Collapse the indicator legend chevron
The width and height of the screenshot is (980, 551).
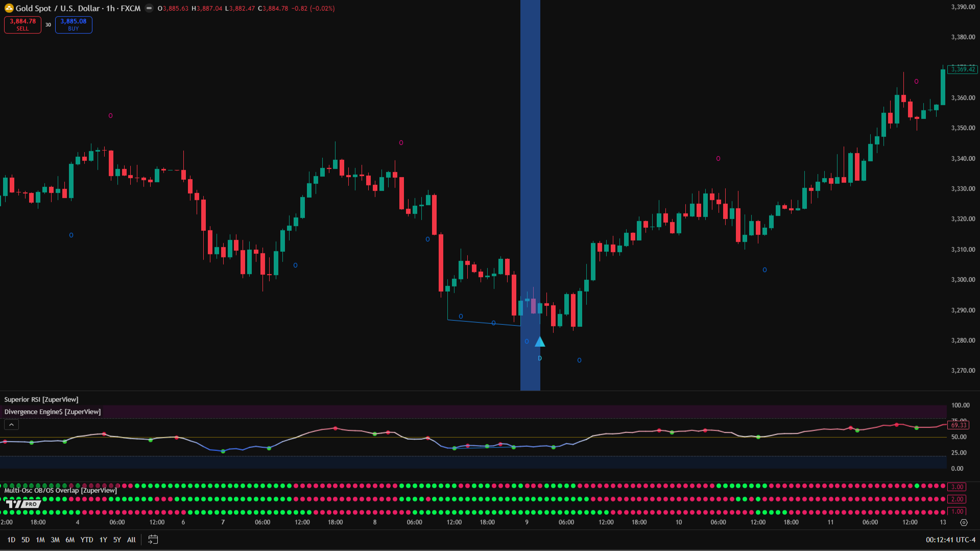point(11,425)
